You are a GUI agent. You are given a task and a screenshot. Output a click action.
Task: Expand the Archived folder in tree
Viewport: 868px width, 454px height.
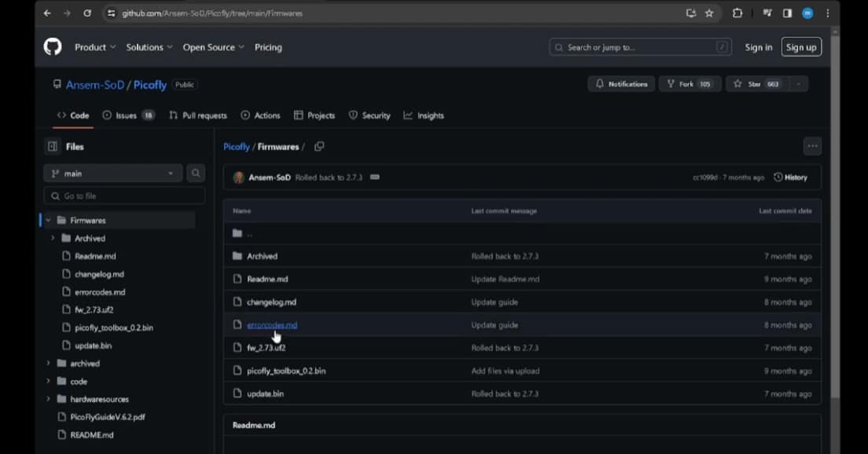click(53, 238)
